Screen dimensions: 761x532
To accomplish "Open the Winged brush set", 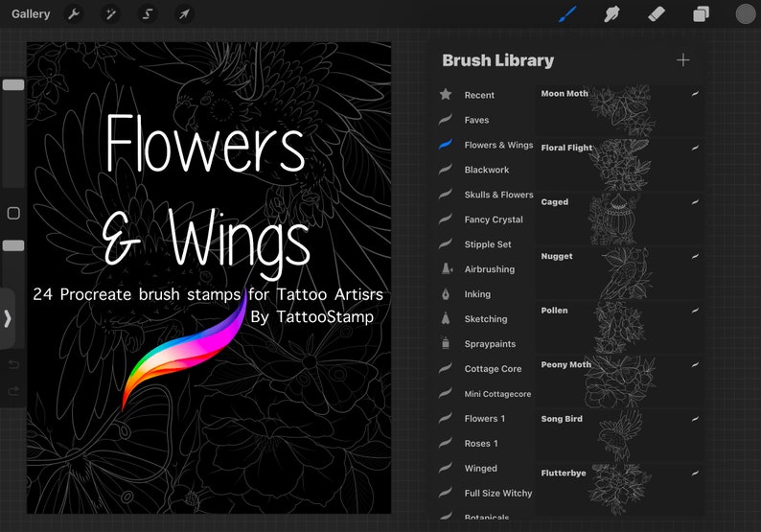I will tap(484, 468).
